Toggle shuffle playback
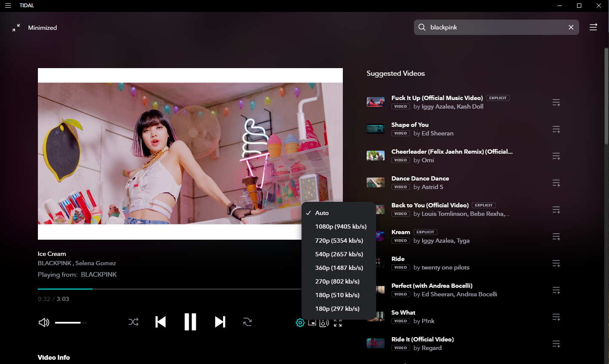 click(x=133, y=322)
